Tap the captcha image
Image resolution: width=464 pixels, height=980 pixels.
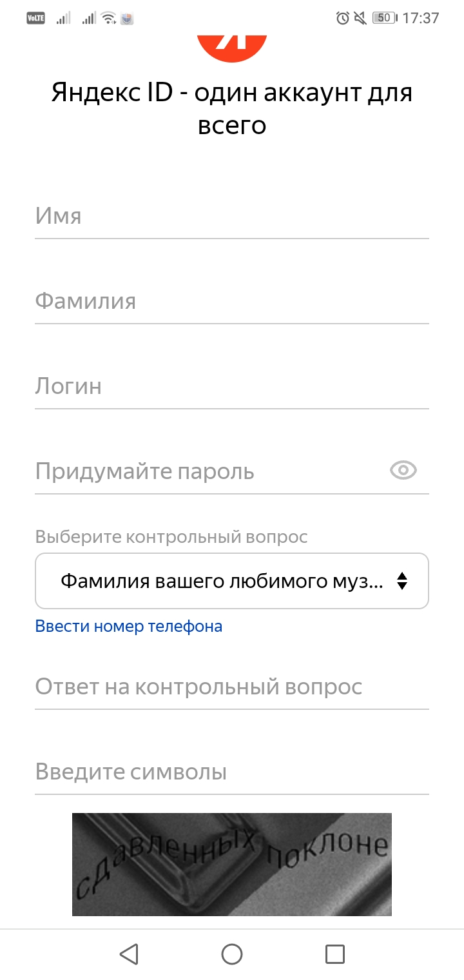[232, 865]
